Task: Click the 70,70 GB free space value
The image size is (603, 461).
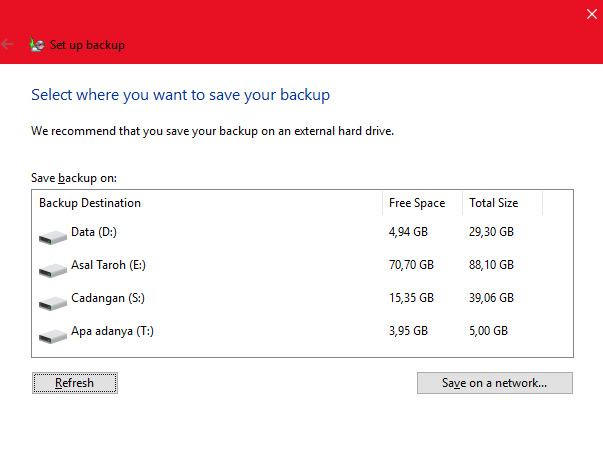Action: (411, 265)
